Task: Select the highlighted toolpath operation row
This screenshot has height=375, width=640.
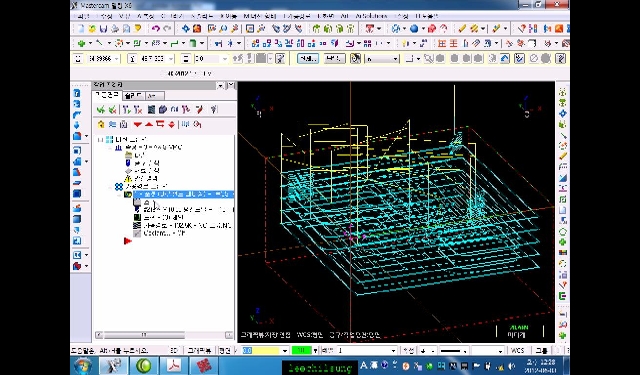Action: pos(184,195)
